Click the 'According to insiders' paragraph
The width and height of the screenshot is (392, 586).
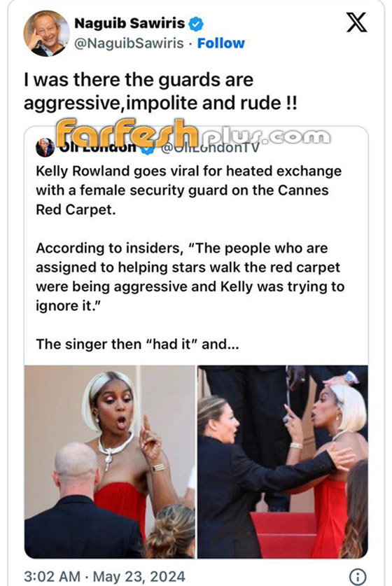(190, 277)
